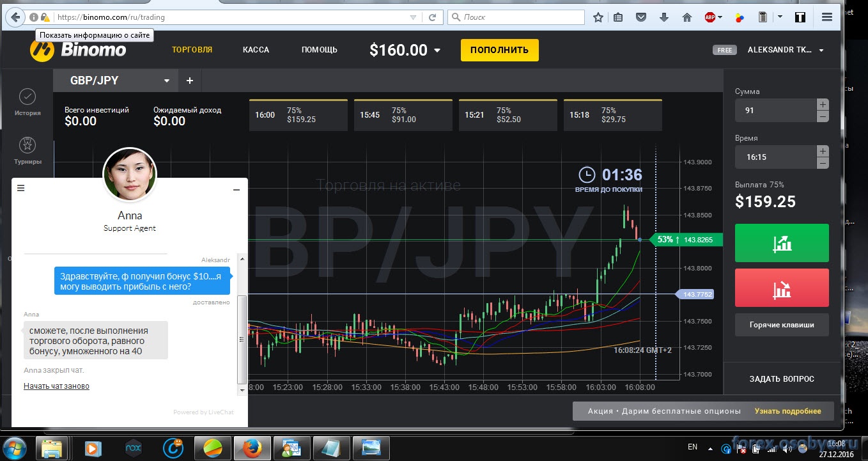Expand the Adblock Plus dropdown arrow

pos(720,17)
